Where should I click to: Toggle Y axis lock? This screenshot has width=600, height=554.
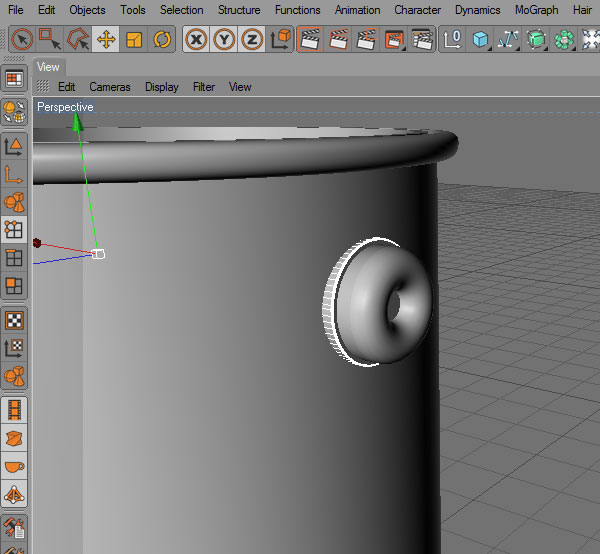[224, 39]
